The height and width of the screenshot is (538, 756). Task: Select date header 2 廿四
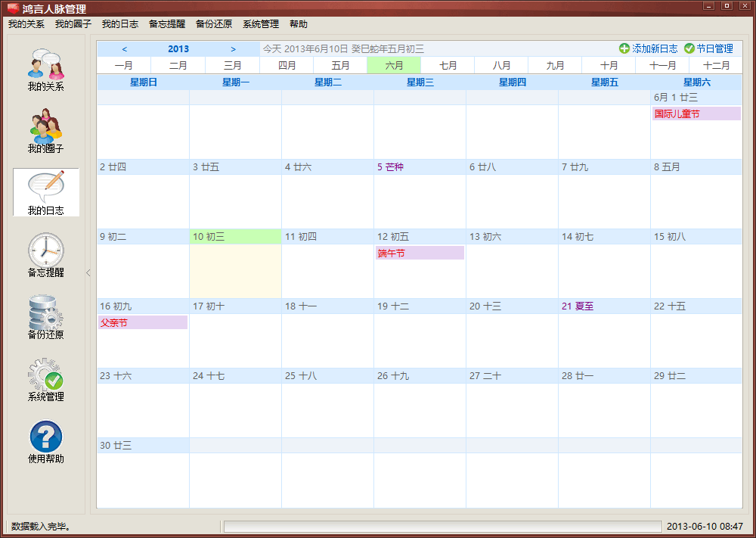tap(143, 167)
